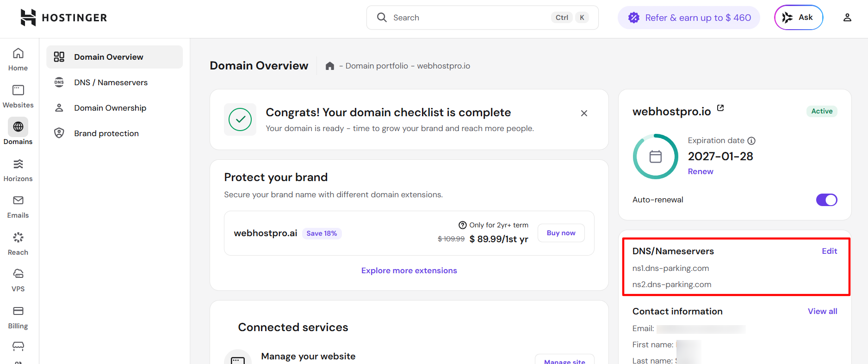Viewport: 868px width, 364px height.
Task: Click Explore more extensions link
Action: [409, 270]
